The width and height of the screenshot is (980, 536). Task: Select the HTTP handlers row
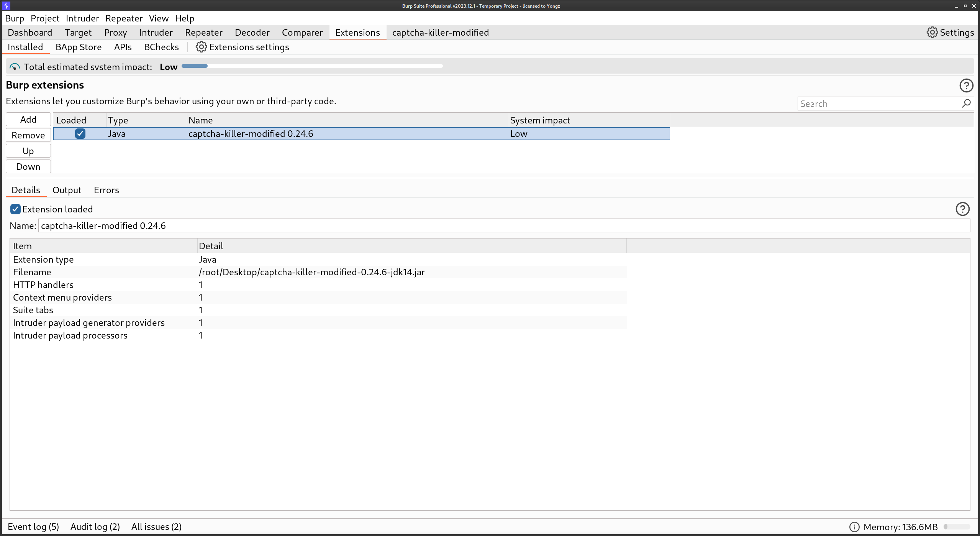pyautogui.click(x=318, y=285)
